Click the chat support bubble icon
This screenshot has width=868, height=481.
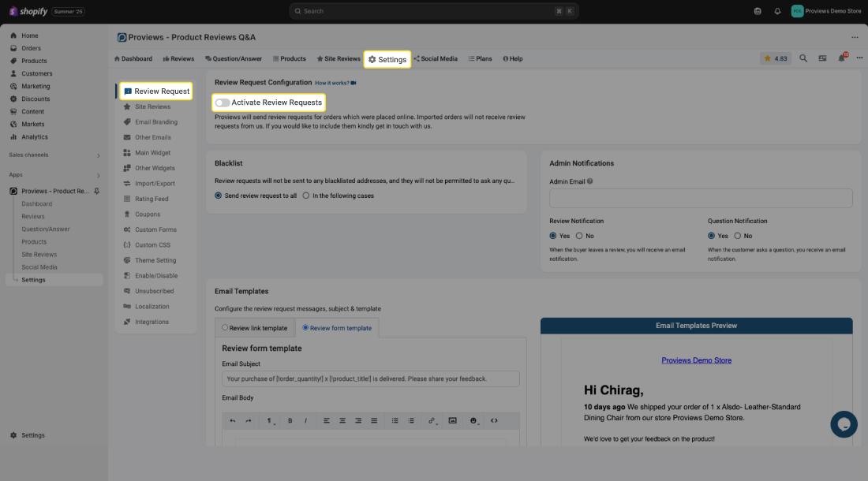(x=844, y=424)
